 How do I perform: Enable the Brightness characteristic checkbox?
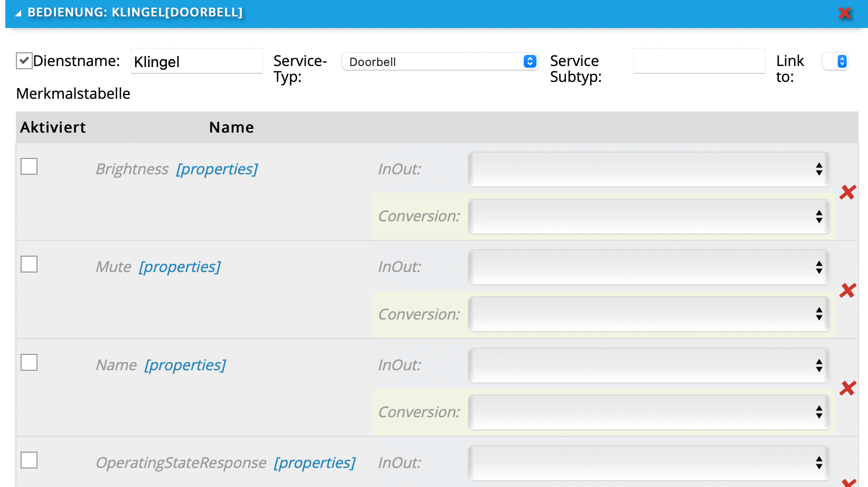tap(29, 166)
